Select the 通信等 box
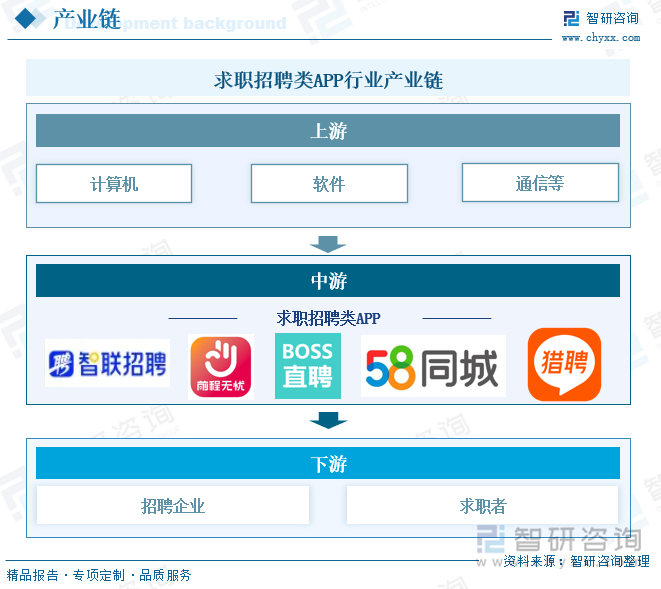 coord(540,183)
